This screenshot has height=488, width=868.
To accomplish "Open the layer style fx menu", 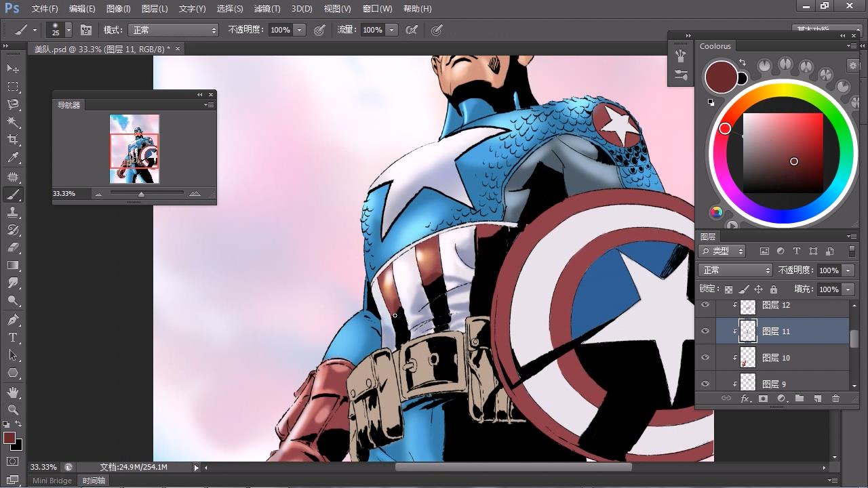I will coord(745,399).
